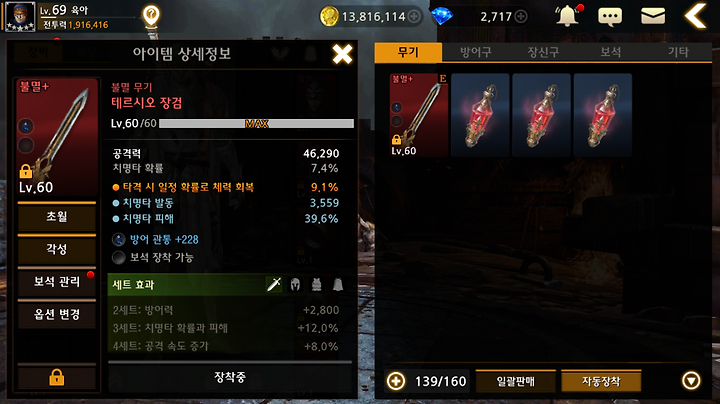Click the 자동장착 auto-equip button
The image size is (720, 404).
601,382
